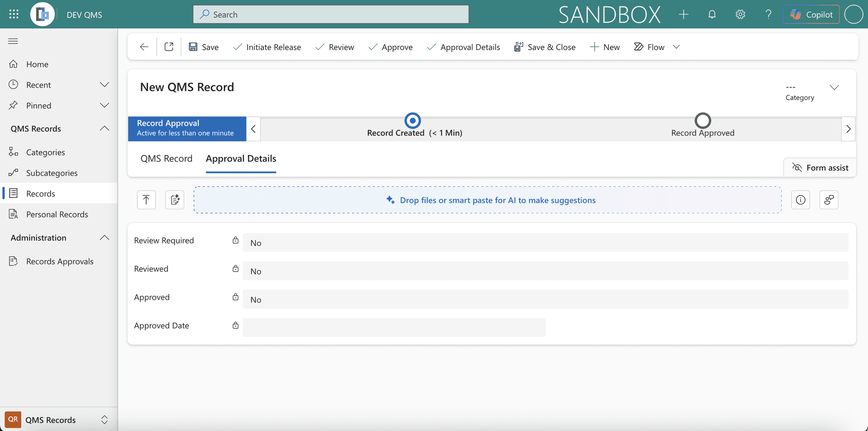868x431 pixels.
Task: Click the Review Required field
Action: point(545,243)
